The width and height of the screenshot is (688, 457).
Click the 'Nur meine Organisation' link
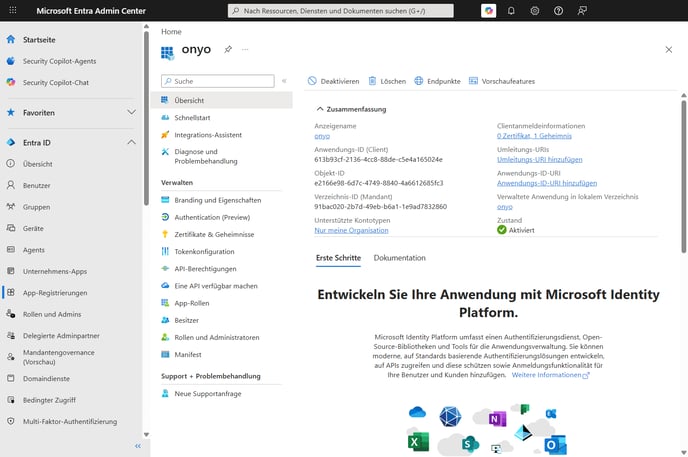(351, 230)
